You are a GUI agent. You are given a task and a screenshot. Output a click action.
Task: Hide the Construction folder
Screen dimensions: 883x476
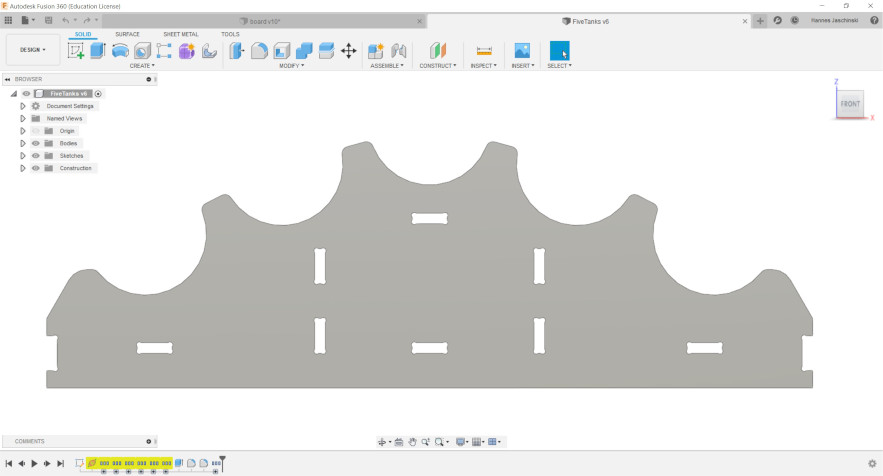pyautogui.click(x=36, y=168)
